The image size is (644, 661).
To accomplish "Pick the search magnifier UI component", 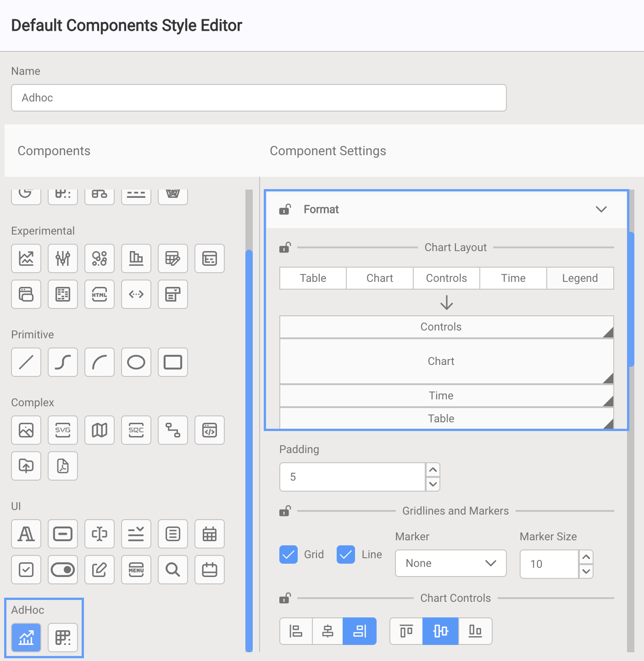I will pyautogui.click(x=173, y=570).
